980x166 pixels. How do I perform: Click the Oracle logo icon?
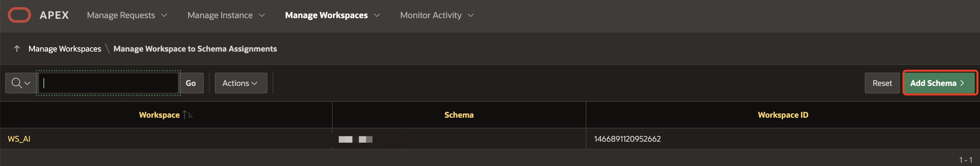(19, 15)
